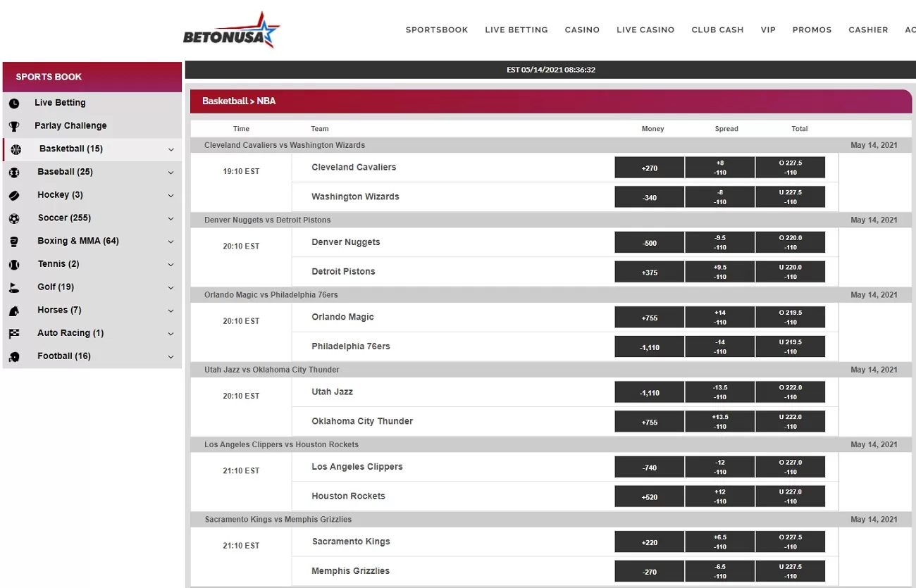This screenshot has width=916, height=588.
Task: Expand the Horses (7) chevron
Action: click(x=171, y=311)
